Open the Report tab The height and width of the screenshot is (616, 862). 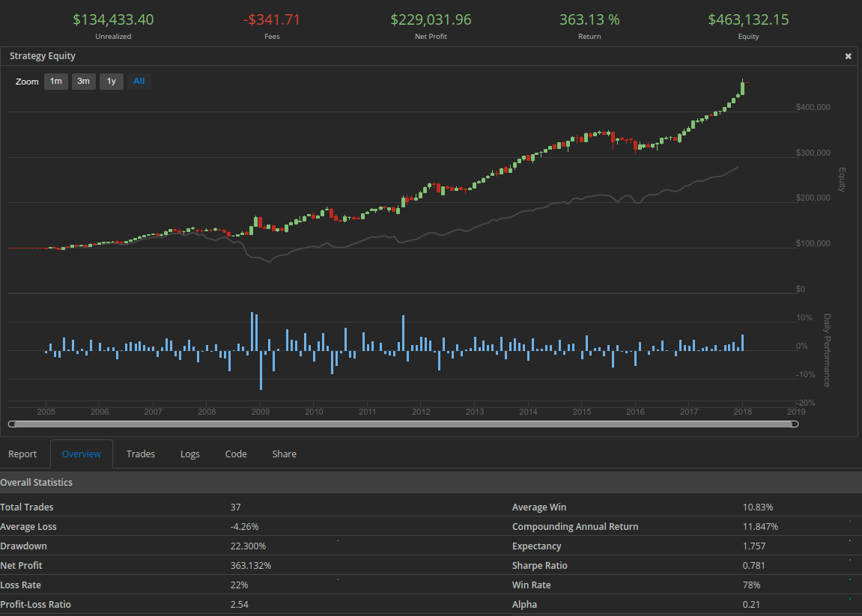(x=22, y=454)
